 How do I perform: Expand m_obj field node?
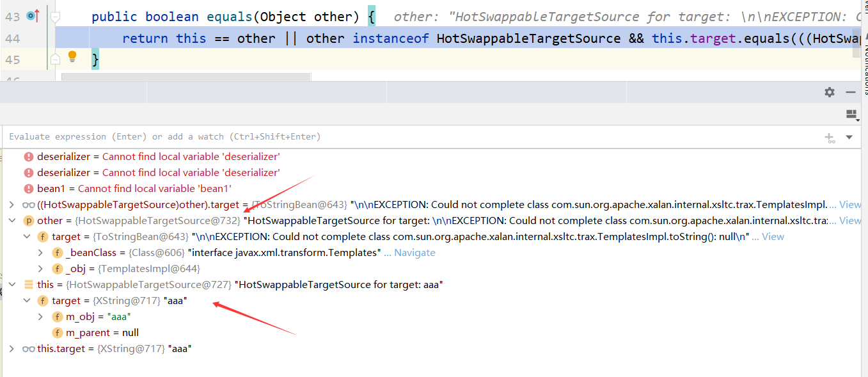click(x=41, y=317)
